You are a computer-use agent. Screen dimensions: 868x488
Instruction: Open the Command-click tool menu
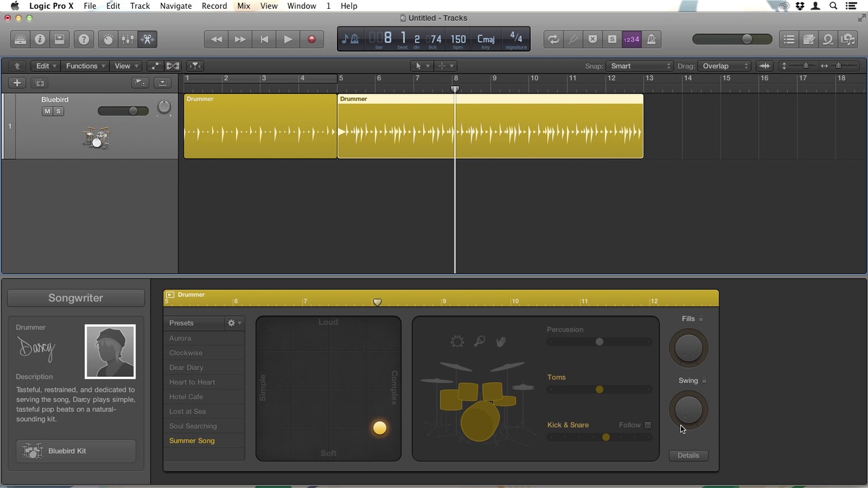(445, 66)
